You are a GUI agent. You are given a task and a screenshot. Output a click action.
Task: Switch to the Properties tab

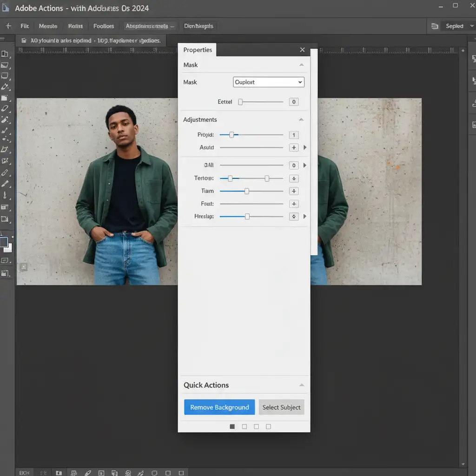click(198, 50)
